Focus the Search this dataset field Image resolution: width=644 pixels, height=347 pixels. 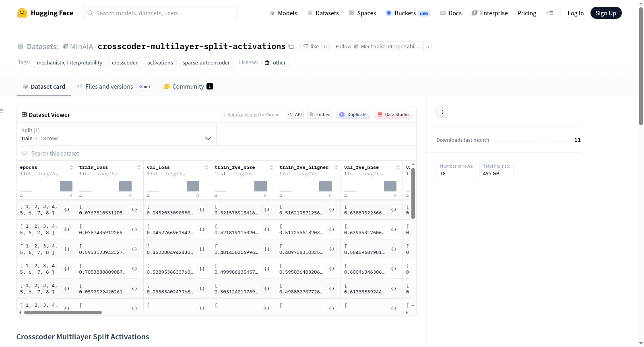click(217, 154)
